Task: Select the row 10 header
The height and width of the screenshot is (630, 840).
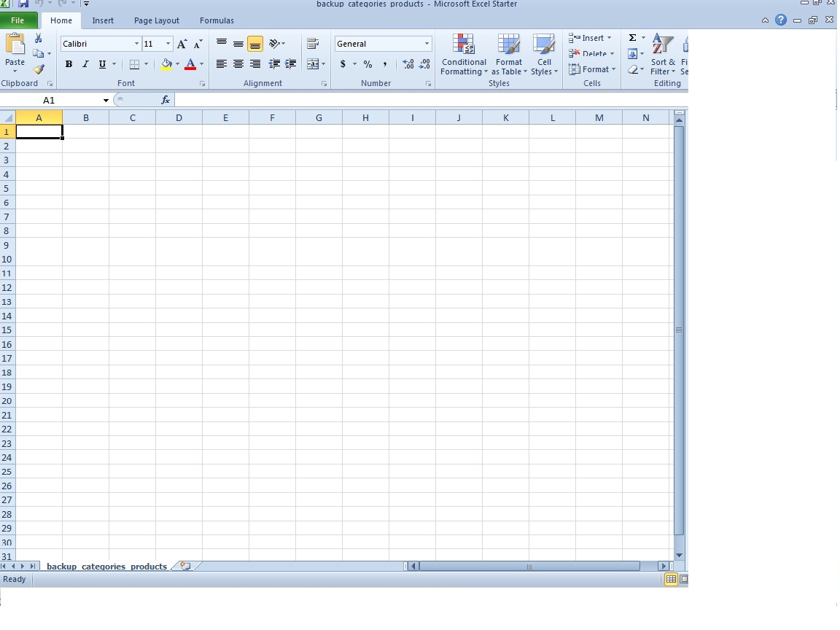Action: (x=7, y=260)
